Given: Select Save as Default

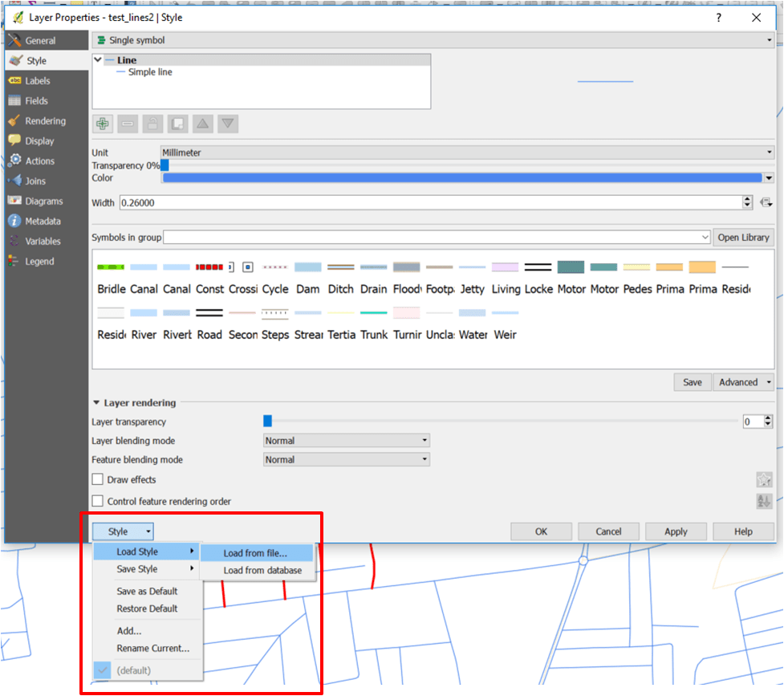Looking at the screenshot, I should tap(147, 591).
